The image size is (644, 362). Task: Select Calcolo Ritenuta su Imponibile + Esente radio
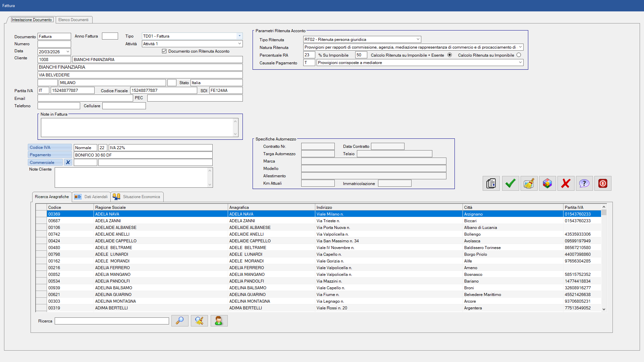coord(449,55)
